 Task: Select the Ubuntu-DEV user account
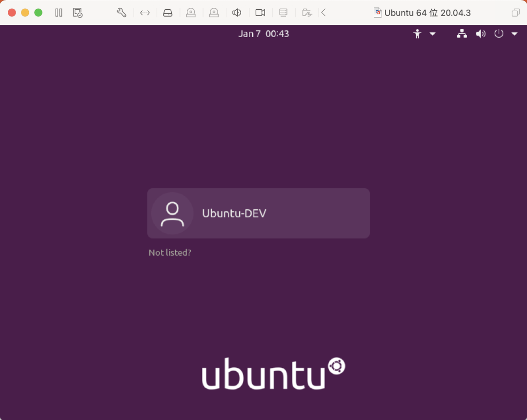(259, 213)
